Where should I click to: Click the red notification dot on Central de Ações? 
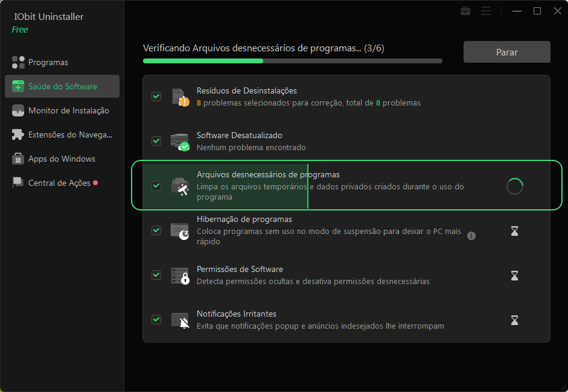point(95,183)
